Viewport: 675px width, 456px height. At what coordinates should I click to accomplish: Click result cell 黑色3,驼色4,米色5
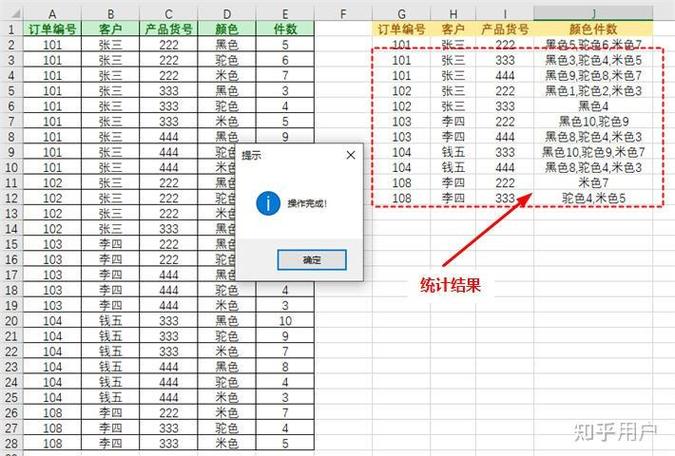593,60
